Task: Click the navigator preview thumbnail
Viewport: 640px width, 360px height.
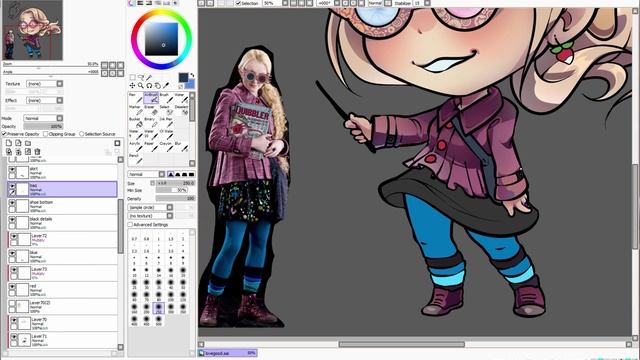Action: 33,30
